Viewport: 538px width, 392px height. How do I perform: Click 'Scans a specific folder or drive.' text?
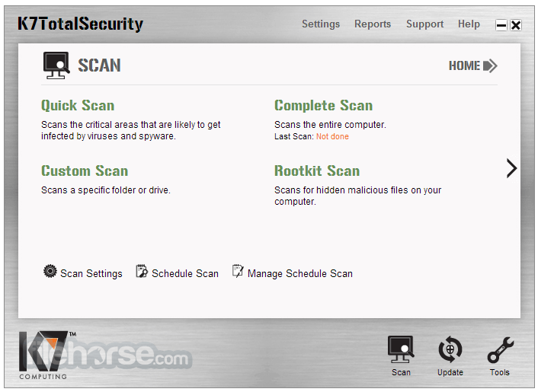pyautogui.click(x=106, y=190)
